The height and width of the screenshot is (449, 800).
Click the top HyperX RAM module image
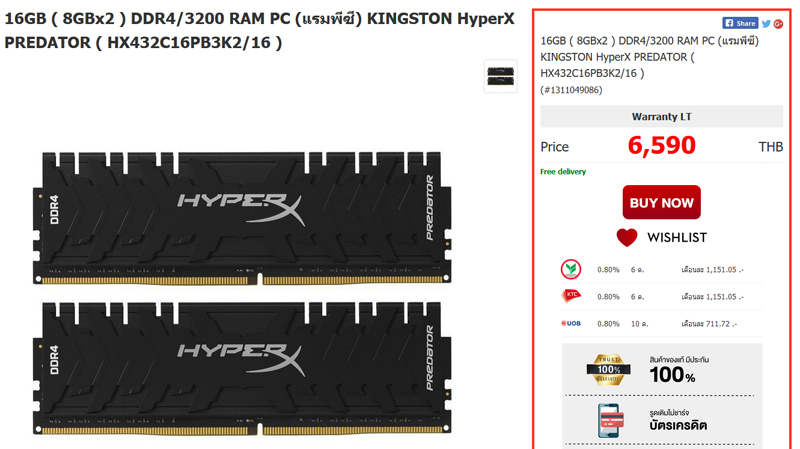242,218
